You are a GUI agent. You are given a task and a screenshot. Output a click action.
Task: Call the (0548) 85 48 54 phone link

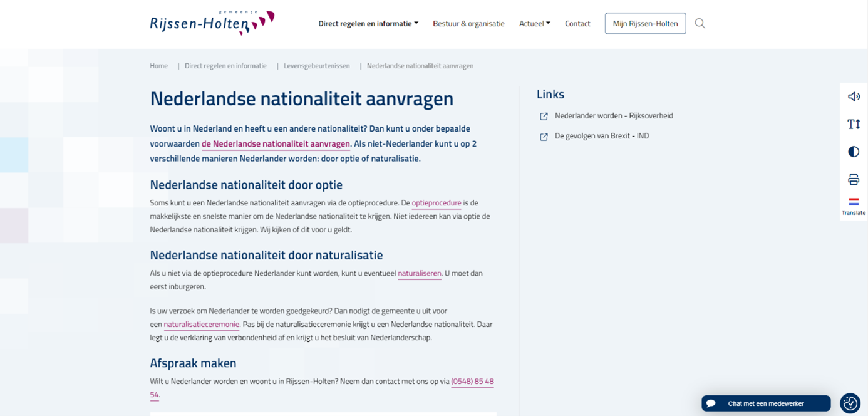[472, 382]
